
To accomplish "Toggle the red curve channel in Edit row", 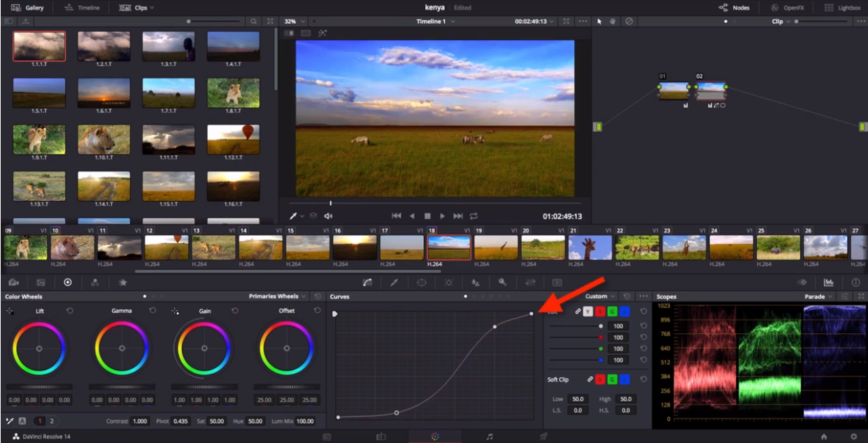I will 600,311.
